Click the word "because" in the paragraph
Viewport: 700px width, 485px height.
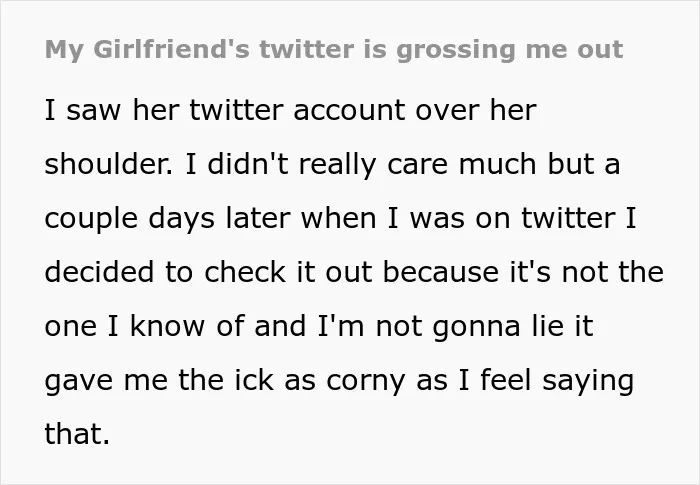click(441, 272)
